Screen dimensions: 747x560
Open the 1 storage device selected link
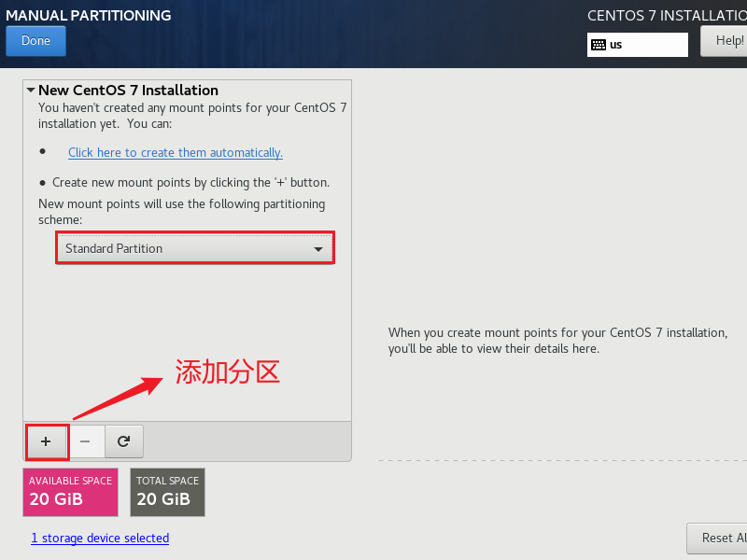[x=100, y=539]
